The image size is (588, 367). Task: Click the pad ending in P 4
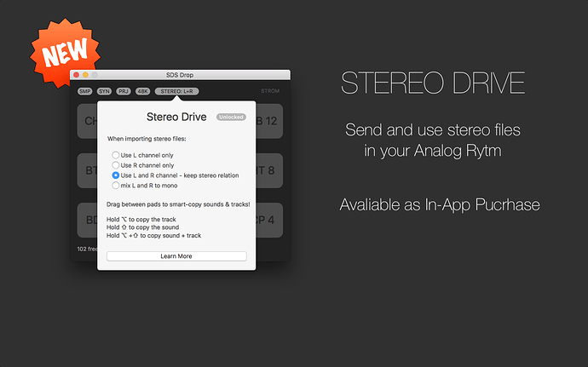[x=269, y=220]
